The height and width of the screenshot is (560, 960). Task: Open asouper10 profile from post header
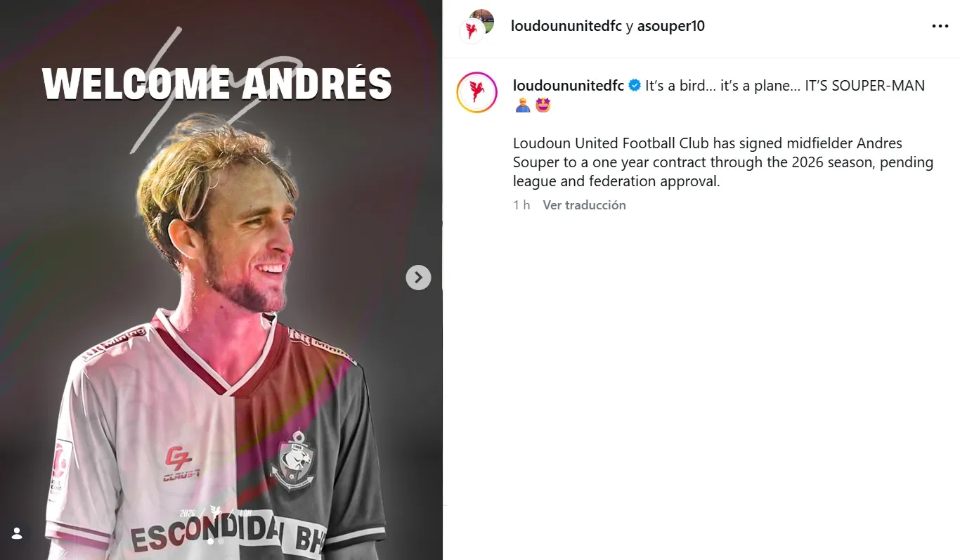tap(671, 26)
